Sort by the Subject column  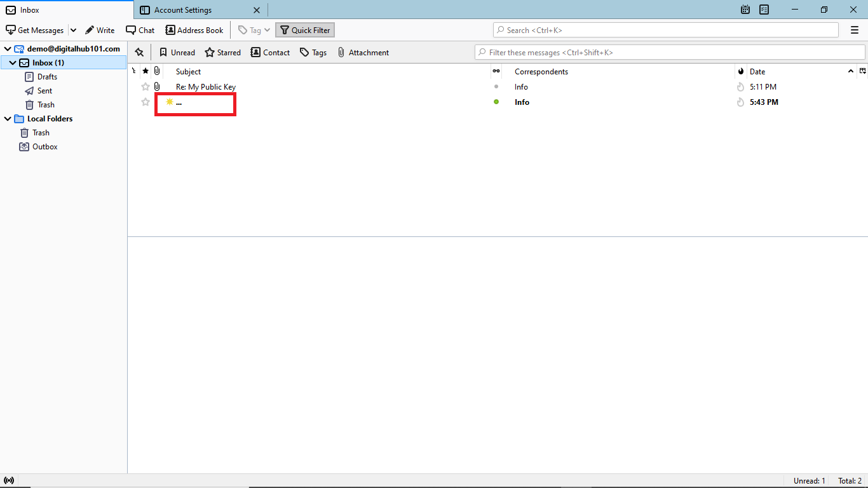point(327,71)
